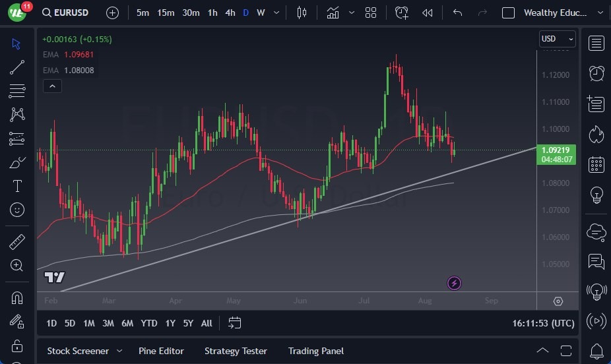Select the Text annotation tool
611x364 pixels.
17,186
